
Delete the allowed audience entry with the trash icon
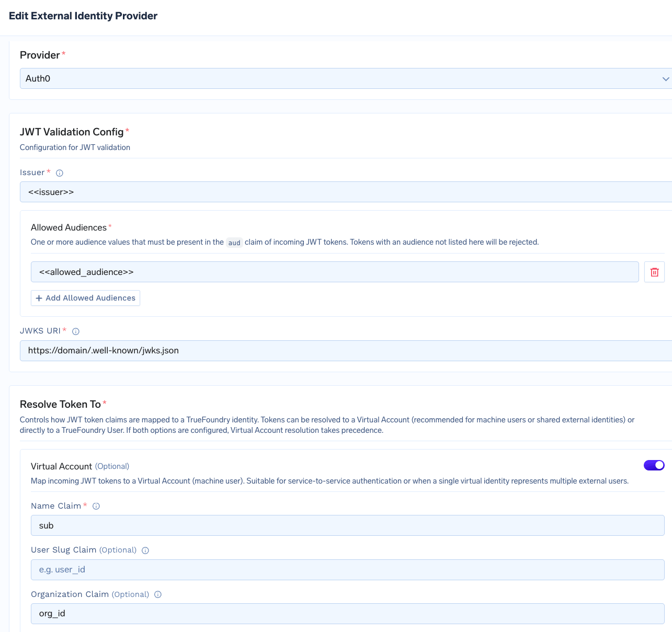(x=654, y=272)
